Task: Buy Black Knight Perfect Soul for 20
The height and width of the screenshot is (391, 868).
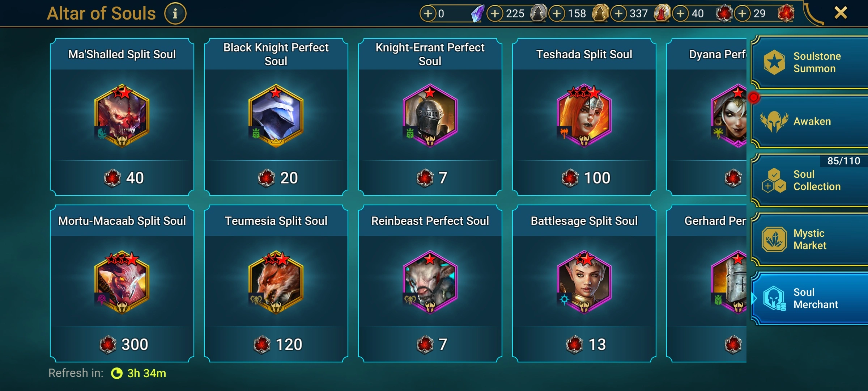Action: click(276, 178)
